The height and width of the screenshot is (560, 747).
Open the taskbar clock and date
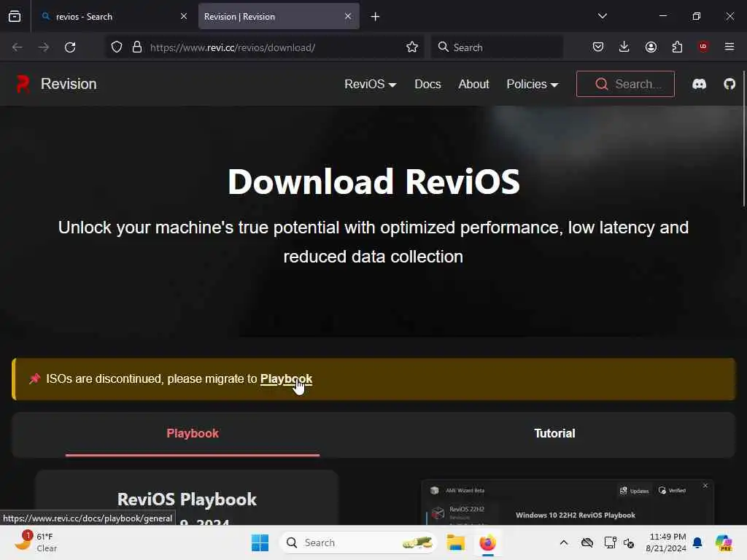point(665,542)
